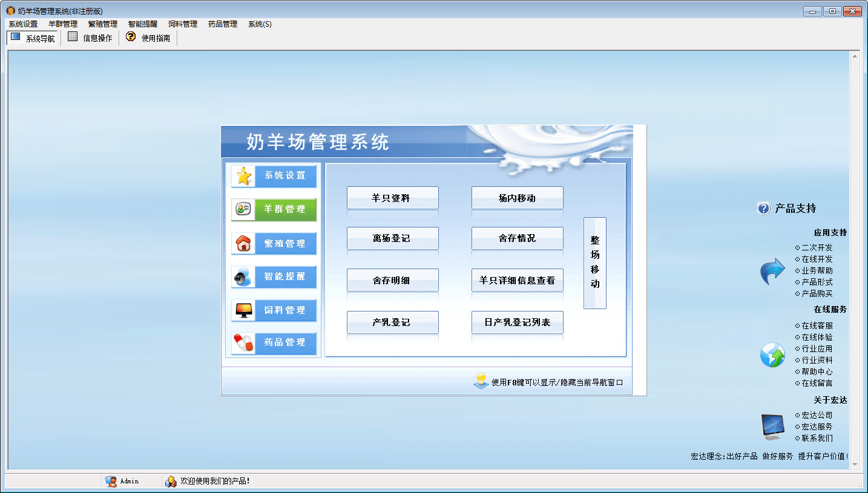This screenshot has height=493, width=868.
Task: Click the application title bar icon
Action: [x=11, y=11]
